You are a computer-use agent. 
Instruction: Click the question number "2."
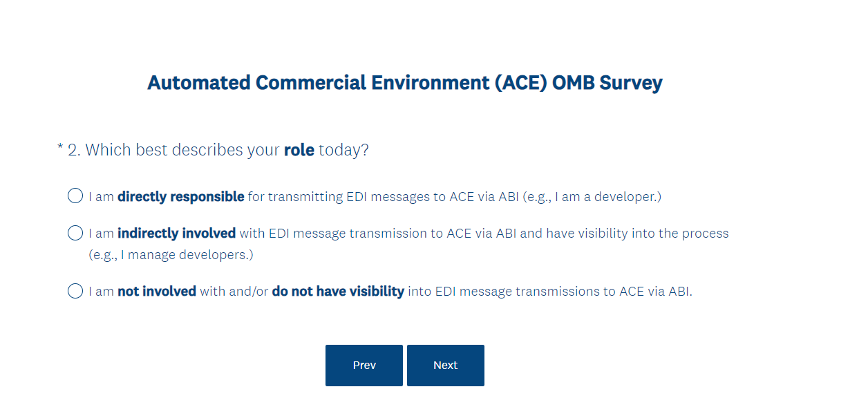pyautogui.click(x=74, y=150)
